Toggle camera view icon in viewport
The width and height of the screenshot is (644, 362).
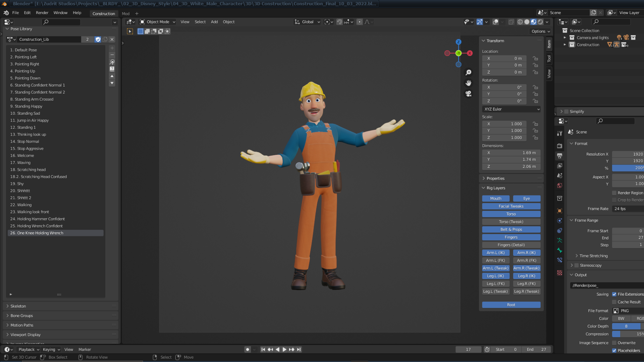[x=469, y=94]
